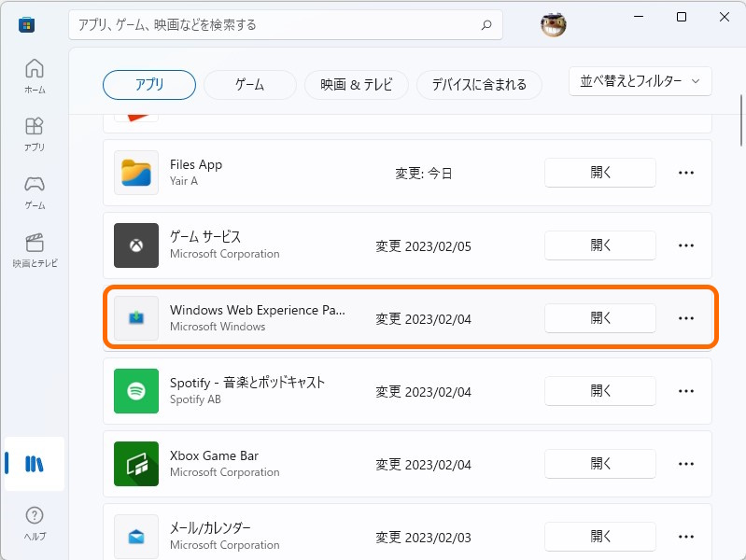Open more options for Windows Web Experience Pack
This screenshot has width=746, height=560.
(x=686, y=318)
